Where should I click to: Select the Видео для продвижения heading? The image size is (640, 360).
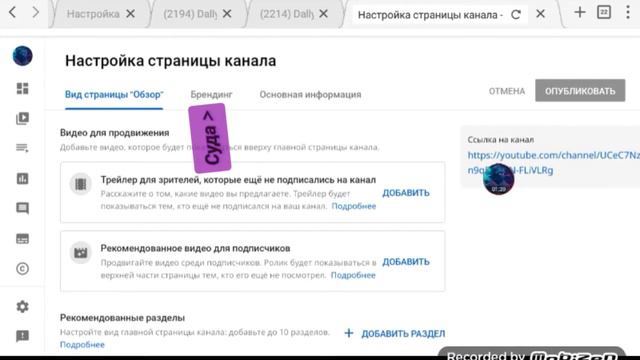pyautogui.click(x=114, y=133)
